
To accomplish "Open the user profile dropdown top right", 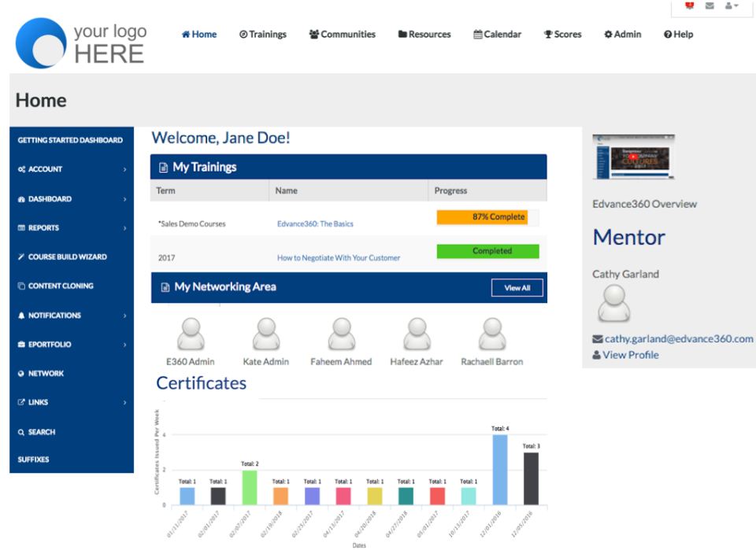I will 731,6.
